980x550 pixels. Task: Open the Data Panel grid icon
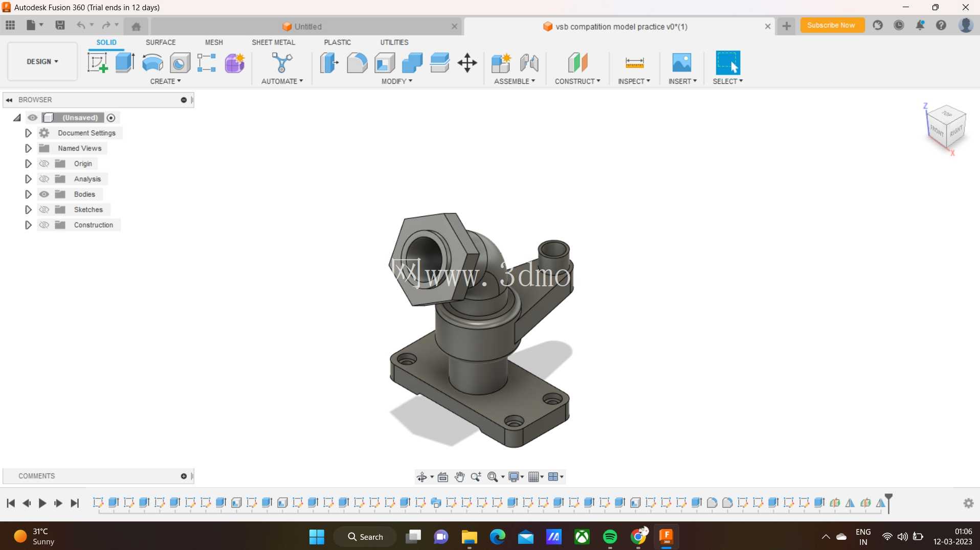point(10,25)
